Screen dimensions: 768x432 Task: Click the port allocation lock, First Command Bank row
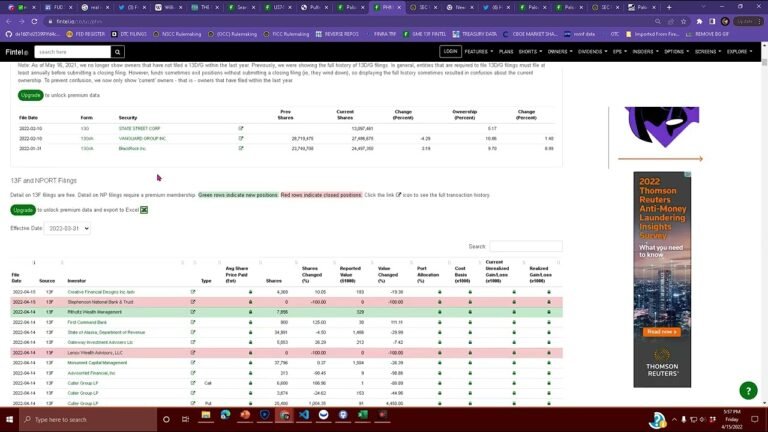439,322
